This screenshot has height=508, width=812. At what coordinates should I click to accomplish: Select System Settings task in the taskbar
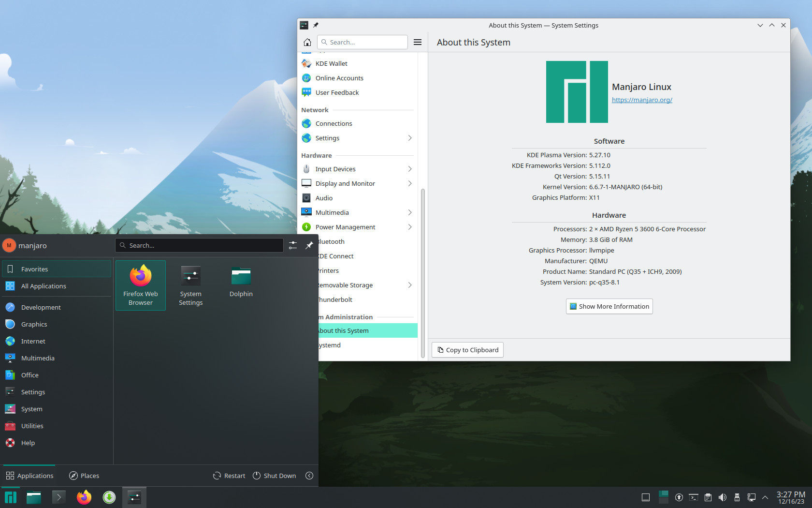point(134,497)
